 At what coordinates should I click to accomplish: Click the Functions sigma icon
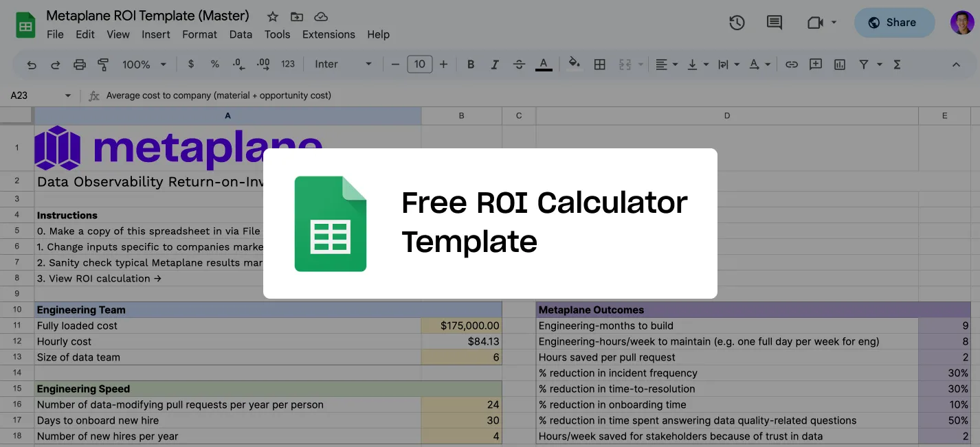(x=897, y=65)
